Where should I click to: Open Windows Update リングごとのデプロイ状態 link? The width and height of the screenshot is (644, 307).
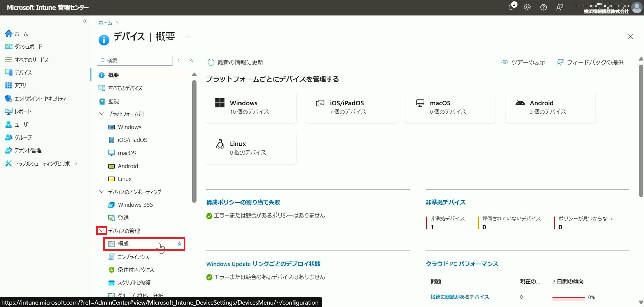click(263, 264)
